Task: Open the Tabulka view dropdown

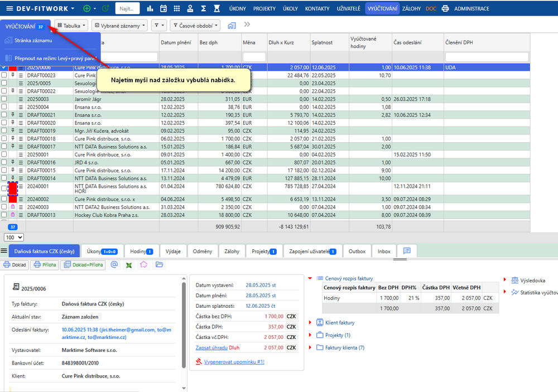Action: [71, 26]
